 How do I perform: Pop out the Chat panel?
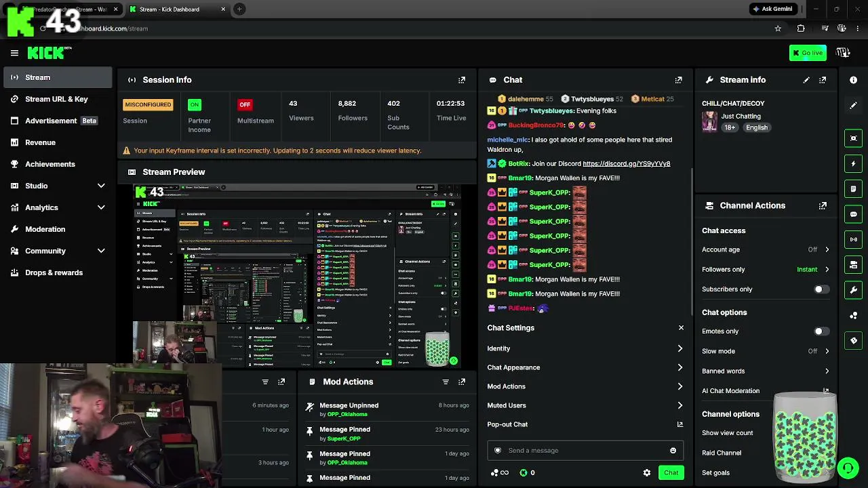point(678,80)
